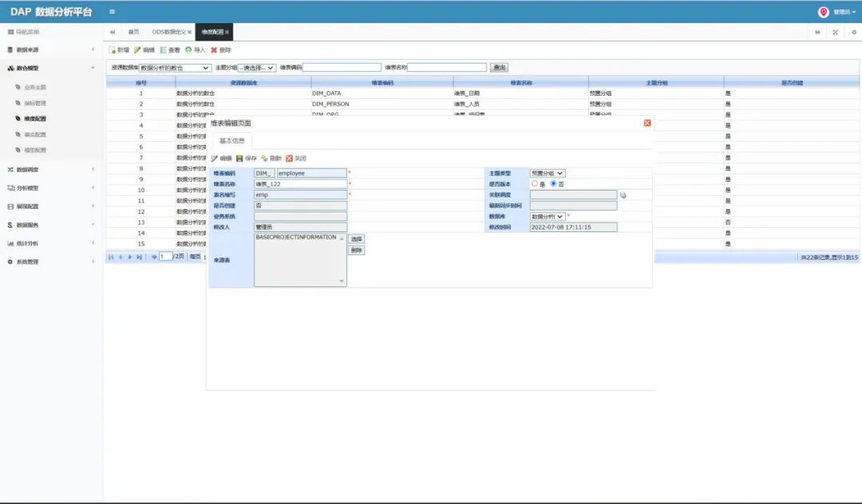Open the 管理员 user dropdown in header
Viewport: 862px width, 504px height.
[x=844, y=11]
